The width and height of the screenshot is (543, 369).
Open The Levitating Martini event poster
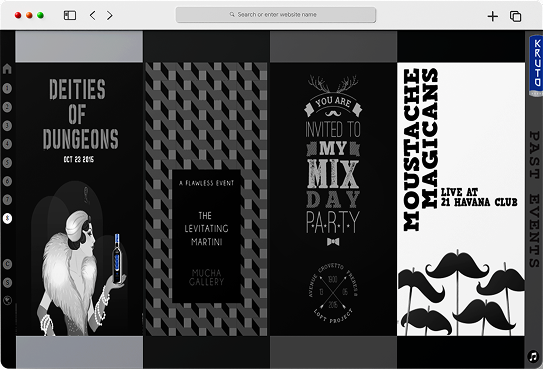pyautogui.click(x=206, y=199)
